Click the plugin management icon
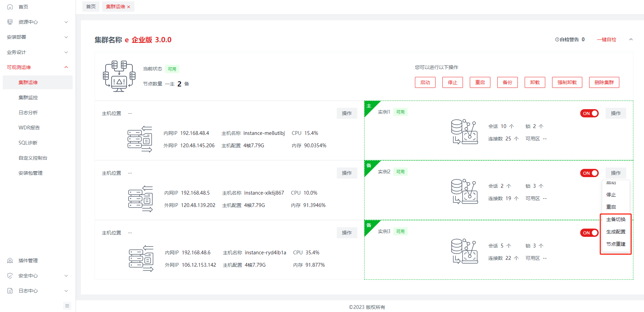This screenshot has height=312, width=644. click(x=10, y=261)
